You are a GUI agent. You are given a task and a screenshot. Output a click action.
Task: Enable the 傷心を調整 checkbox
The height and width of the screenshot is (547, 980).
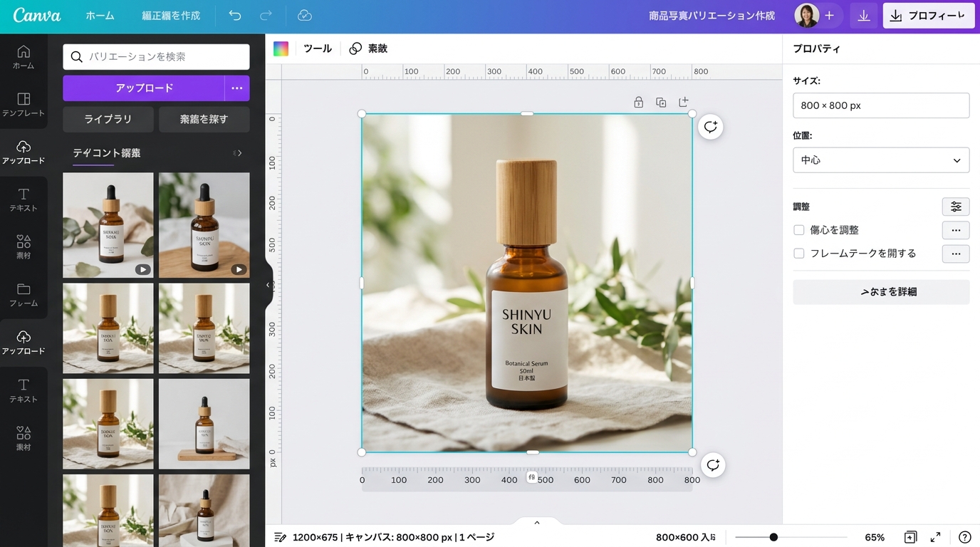click(799, 230)
